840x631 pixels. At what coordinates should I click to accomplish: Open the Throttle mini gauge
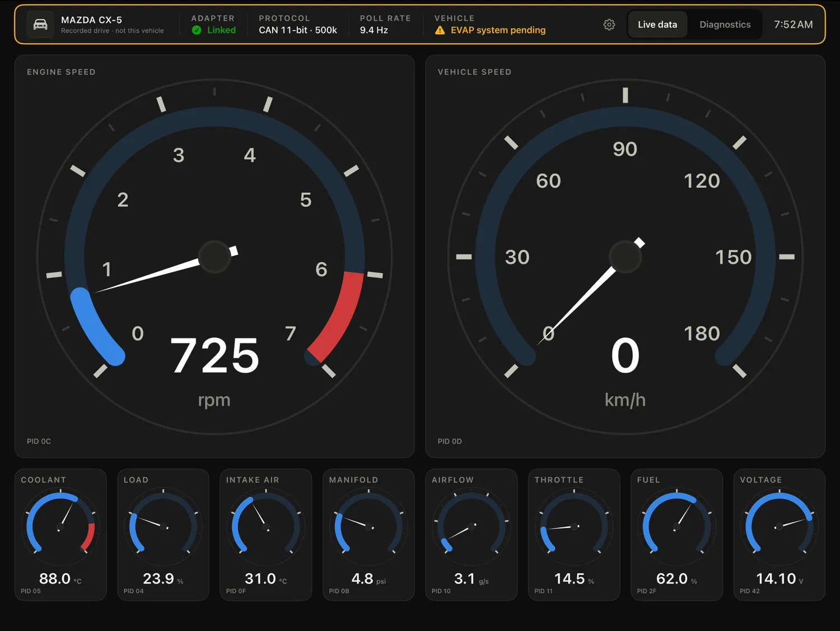tap(574, 535)
